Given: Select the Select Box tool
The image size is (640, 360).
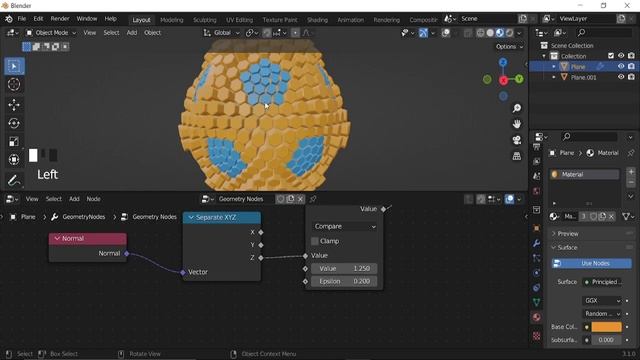Looking at the screenshot, I should tap(14, 67).
